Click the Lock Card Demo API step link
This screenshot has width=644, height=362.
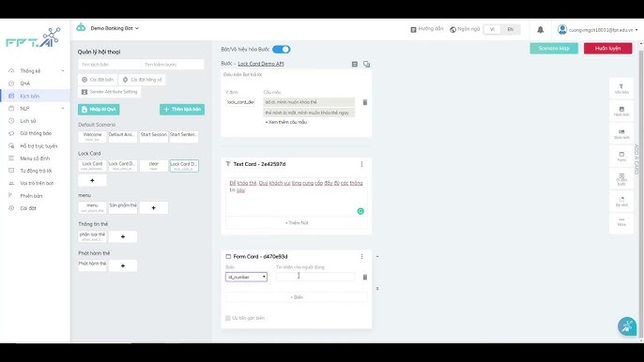261,64
